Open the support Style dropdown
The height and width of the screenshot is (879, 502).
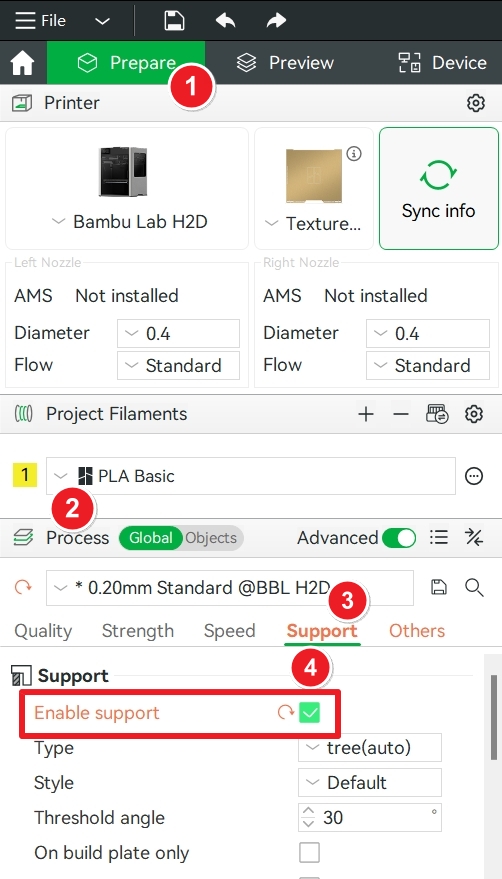click(x=370, y=782)
